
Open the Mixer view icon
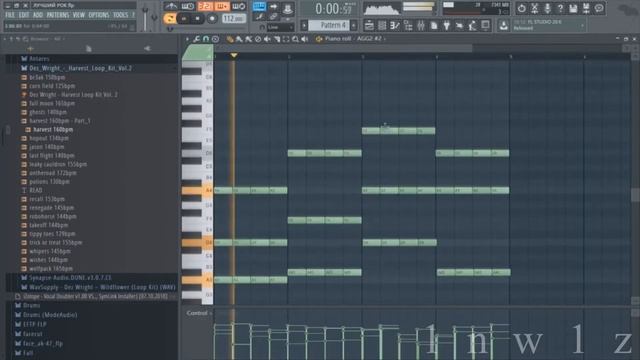pos(420,26)
